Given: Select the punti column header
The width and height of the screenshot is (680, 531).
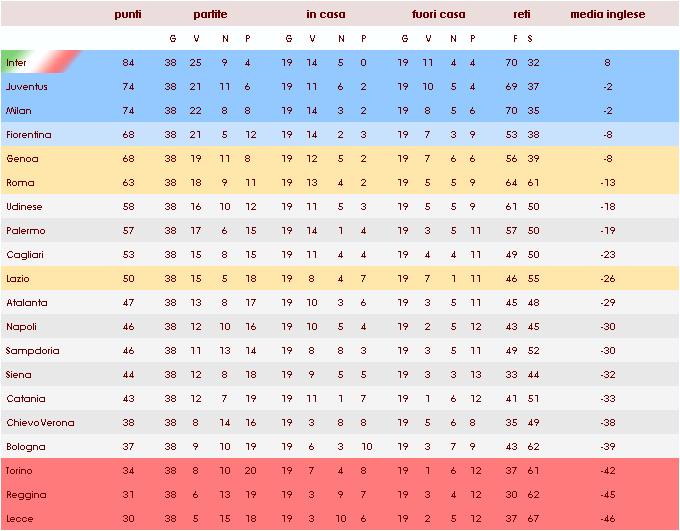Looking at the screenshot, I should tap(128, 14).
